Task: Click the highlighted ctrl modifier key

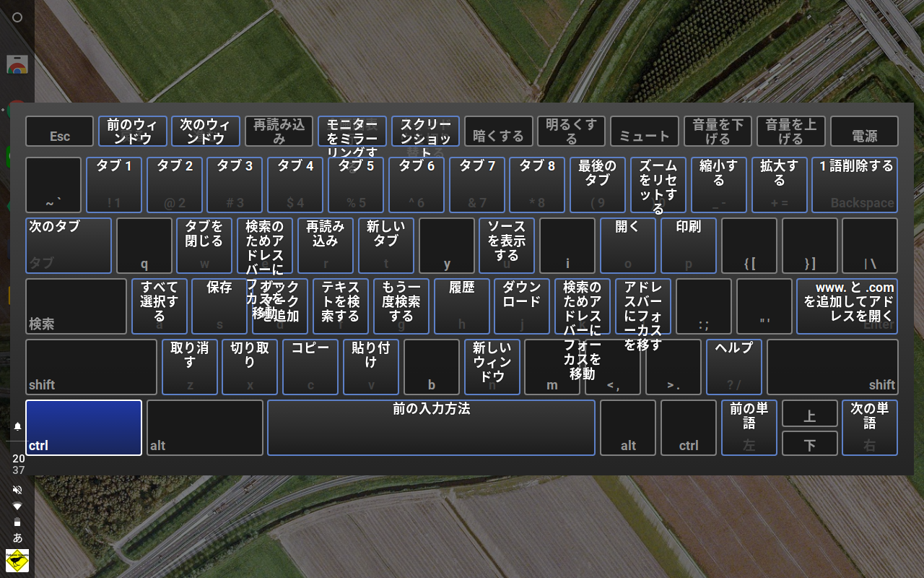Action: pyautogui.click(x=84, y=428)
